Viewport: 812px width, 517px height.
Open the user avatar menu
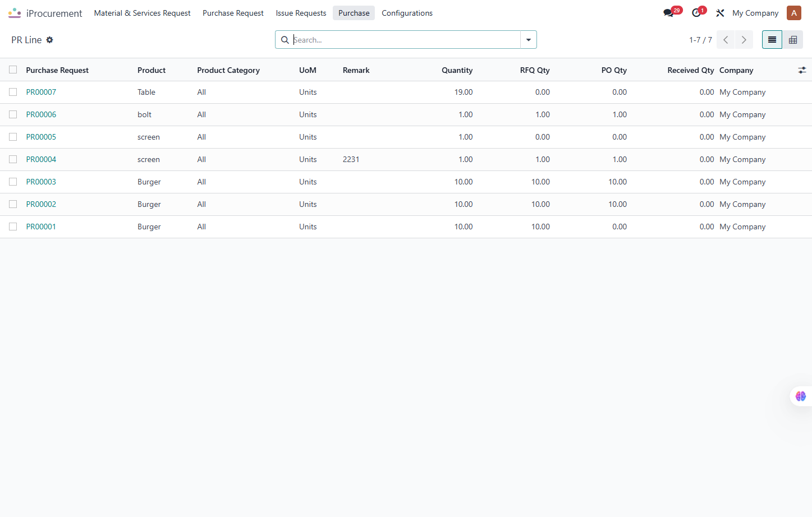[x=793, y=13]
